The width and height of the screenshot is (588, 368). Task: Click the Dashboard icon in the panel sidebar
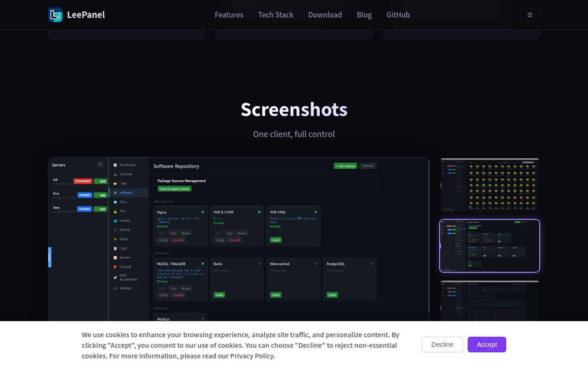pyautogui.click(x=115, y=165)
